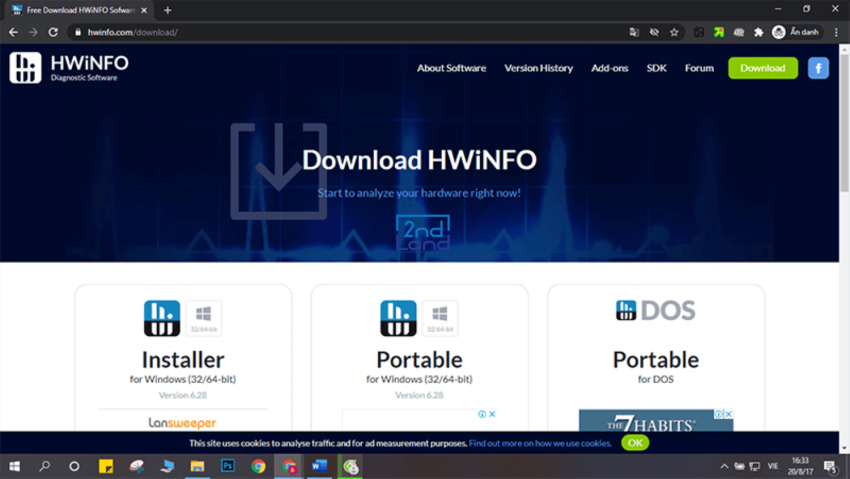
Task: Open the Chrome extensions puzzle icon
Action: coord(758,33)
